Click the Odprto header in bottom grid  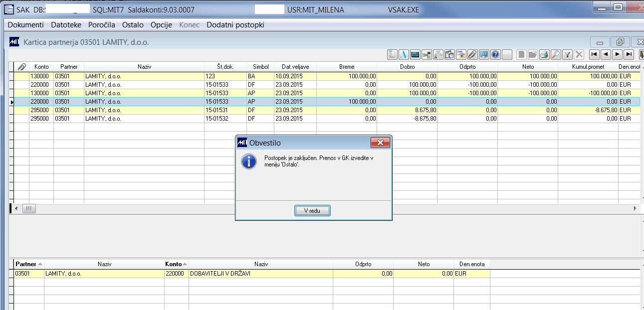[x=363, y=264]
